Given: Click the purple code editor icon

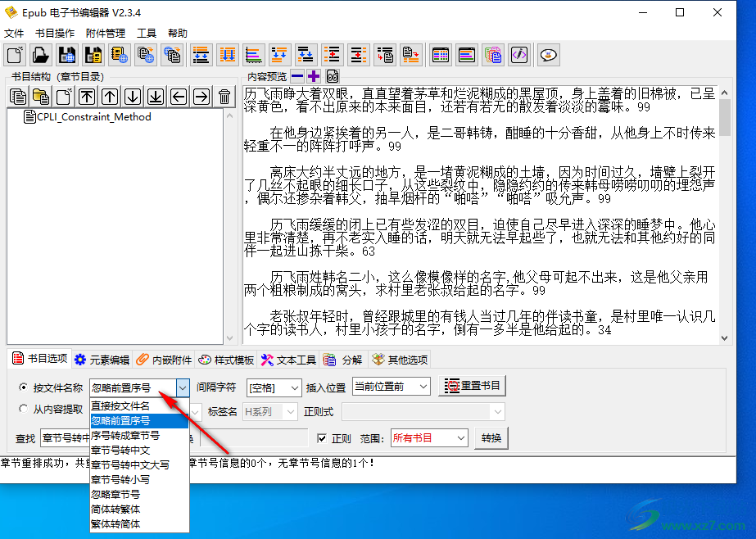Looking at the screenshot, I should point(519,55).
